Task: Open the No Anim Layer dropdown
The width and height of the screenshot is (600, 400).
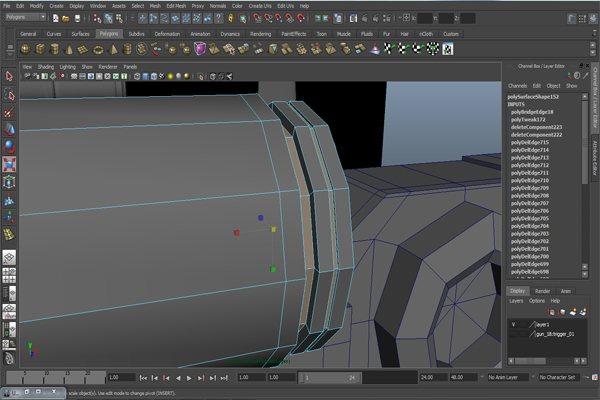Action: click(508, 377)
